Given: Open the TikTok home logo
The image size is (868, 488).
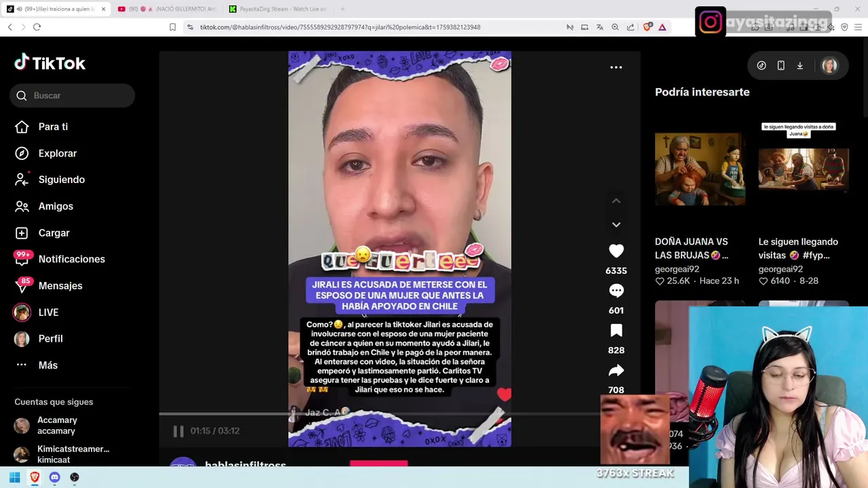Looking at the screenshot, I should click(x=50, y=63).
